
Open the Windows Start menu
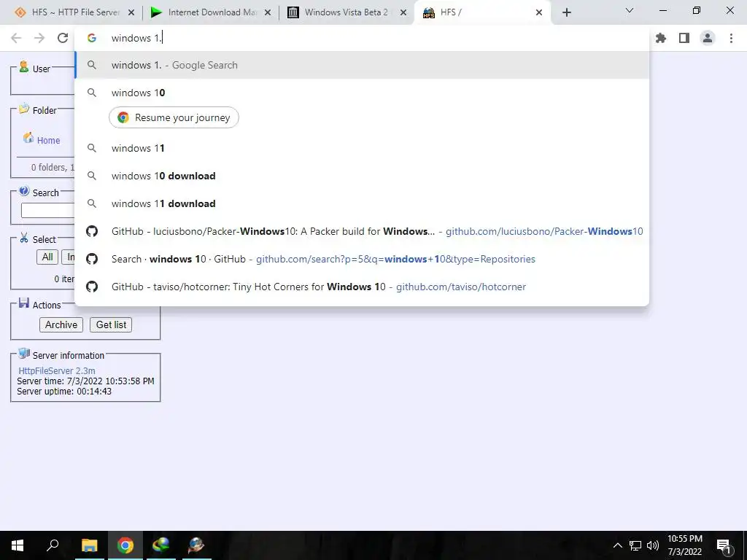tap(18, 545)
